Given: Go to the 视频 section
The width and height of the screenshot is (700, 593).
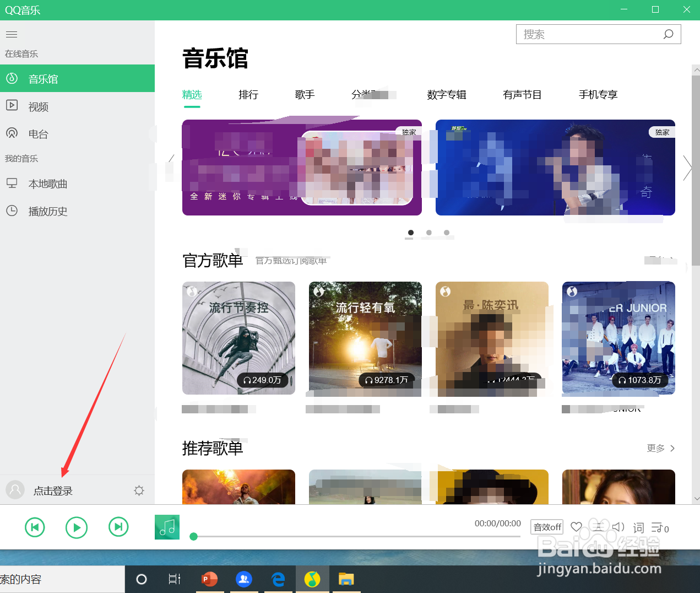Looking at the screenshot, I should coord(77,106).
